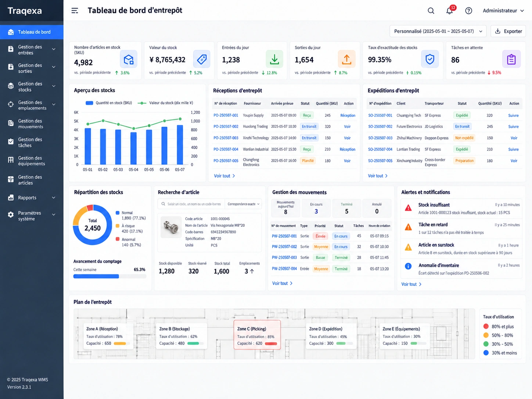Viewport: 532px width, 399px height.
Task: Open the Administrateur account dropdown
Action: click(x=503, y=11)
